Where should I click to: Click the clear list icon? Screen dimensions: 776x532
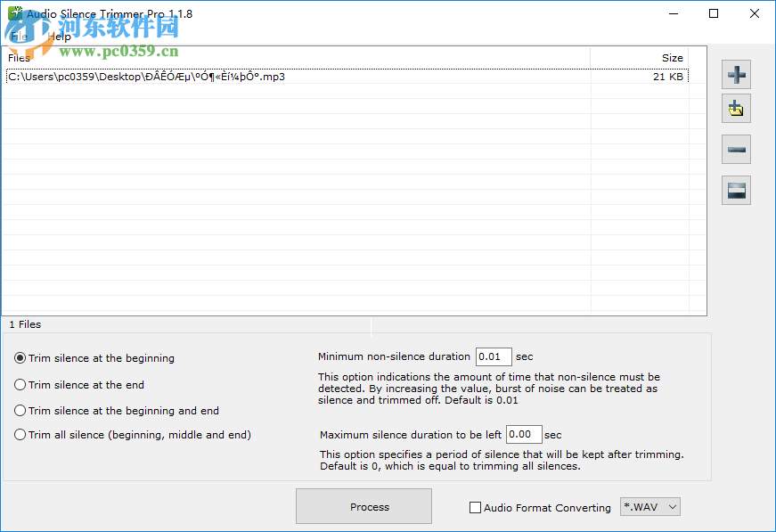click(x=736, y=190)
